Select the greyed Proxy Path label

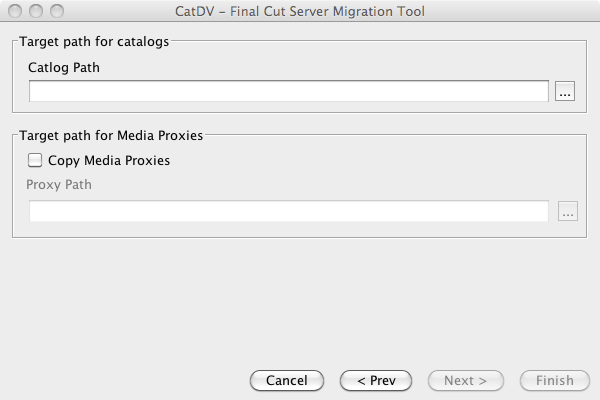point(59,185)
